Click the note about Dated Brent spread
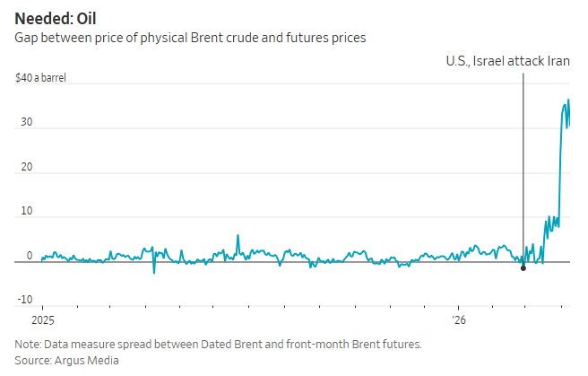 [218, 344]
